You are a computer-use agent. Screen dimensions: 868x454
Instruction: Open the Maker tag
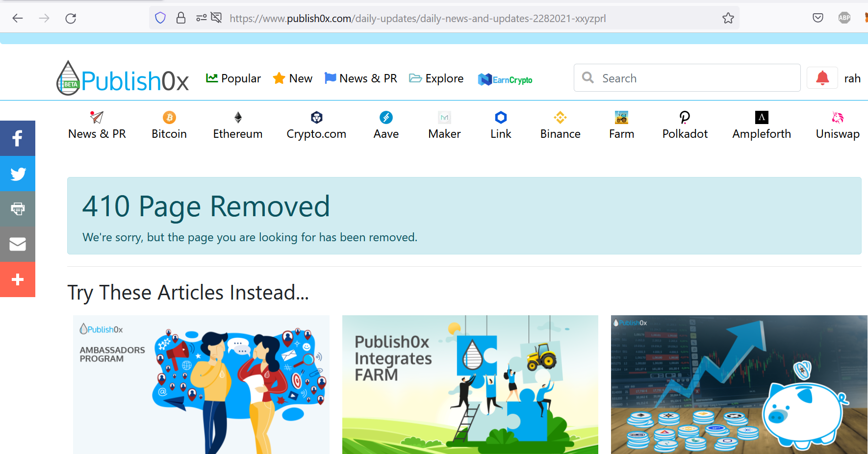click(444, 126)
